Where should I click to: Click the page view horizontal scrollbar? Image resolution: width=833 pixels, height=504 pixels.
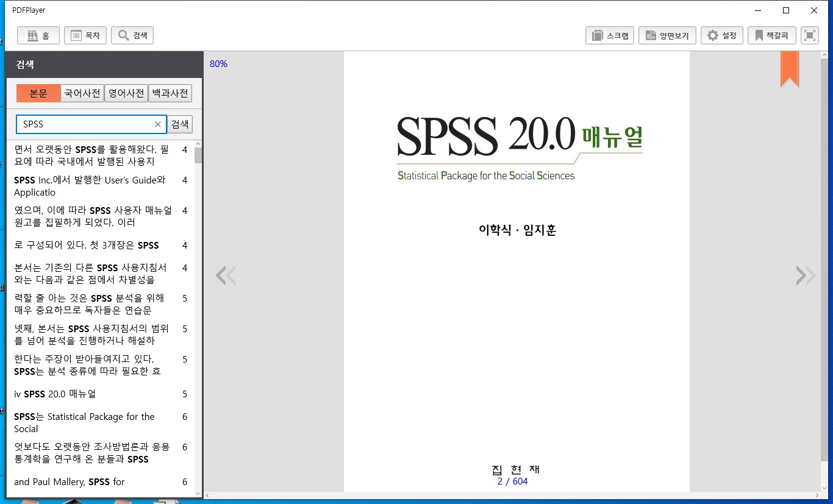click(512, 495)
